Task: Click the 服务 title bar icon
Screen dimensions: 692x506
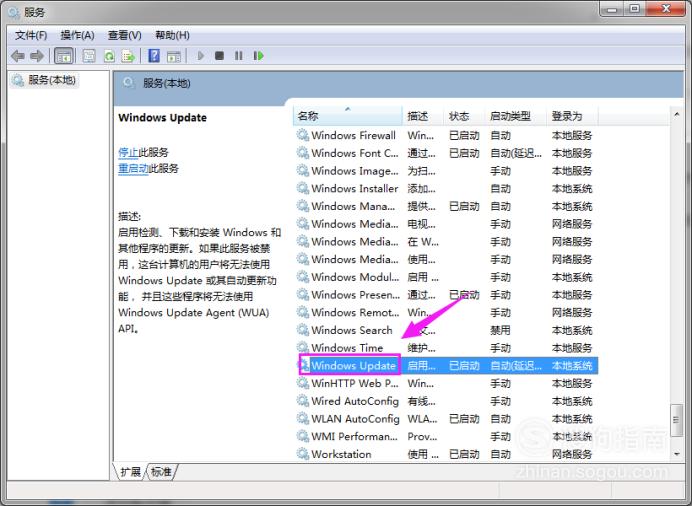Action: click(x=14, y=12)
